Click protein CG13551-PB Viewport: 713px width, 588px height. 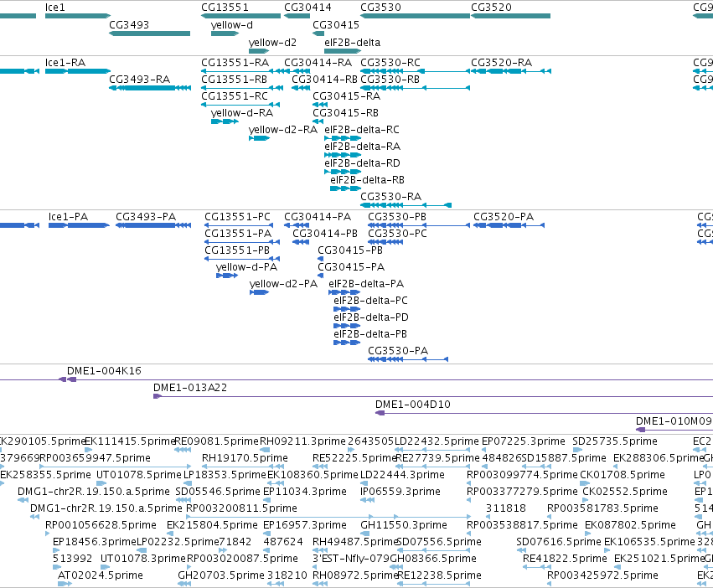click(237, 250)
